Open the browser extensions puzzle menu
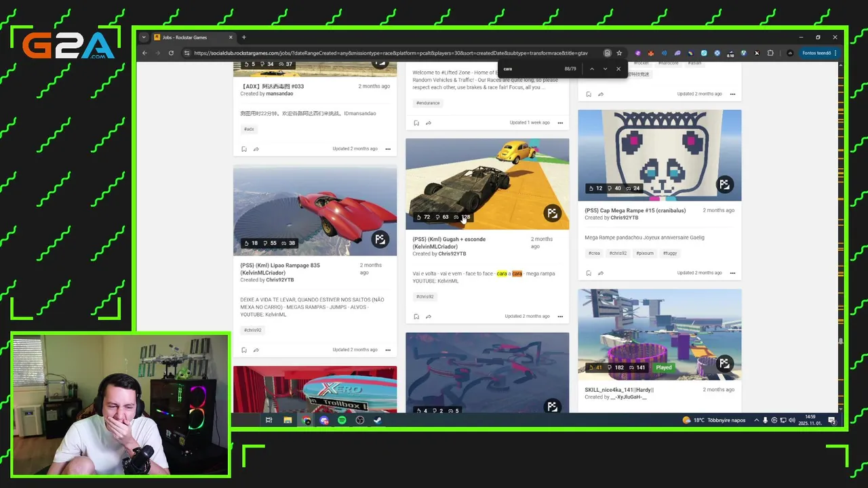 pos(770,53)
